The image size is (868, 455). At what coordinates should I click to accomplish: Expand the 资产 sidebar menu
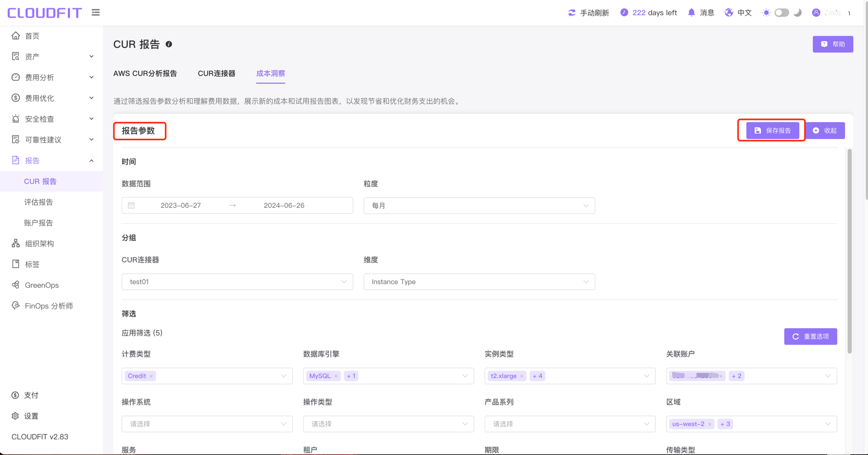tap(91, 56)
